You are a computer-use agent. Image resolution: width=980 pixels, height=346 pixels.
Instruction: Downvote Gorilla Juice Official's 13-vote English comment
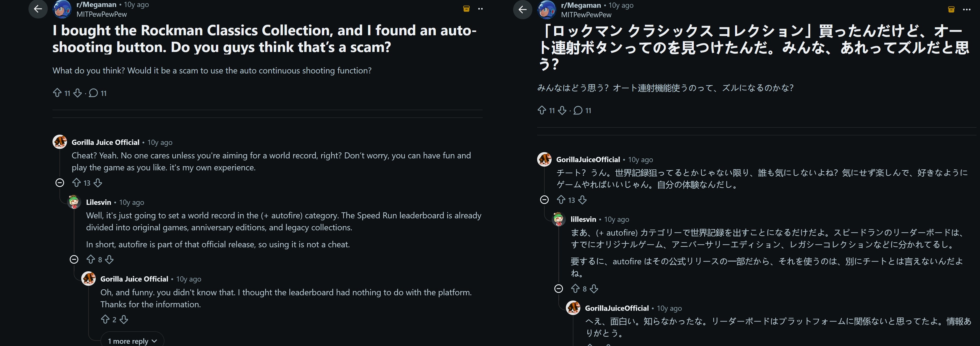[98, 183]
